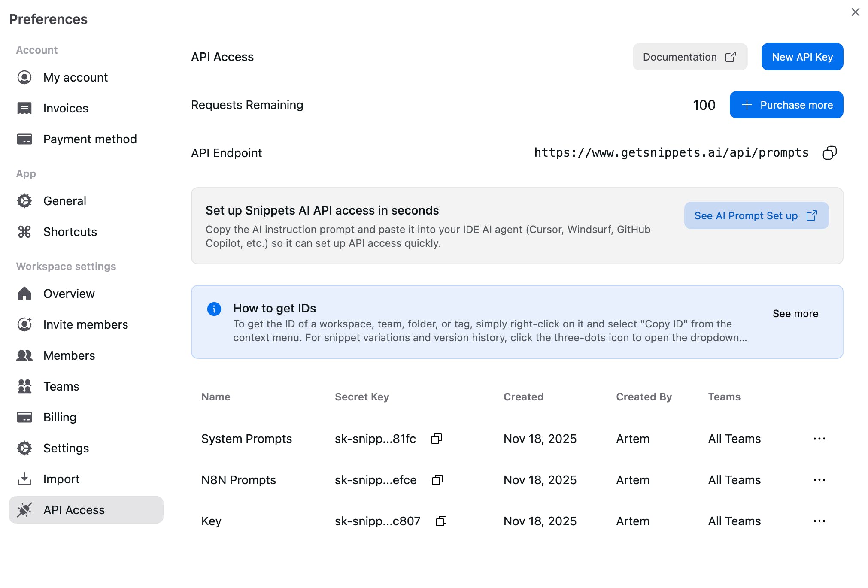Viewport: 868px width, 588px height.
Task: Click the Invite members icon
Action: 24,324
